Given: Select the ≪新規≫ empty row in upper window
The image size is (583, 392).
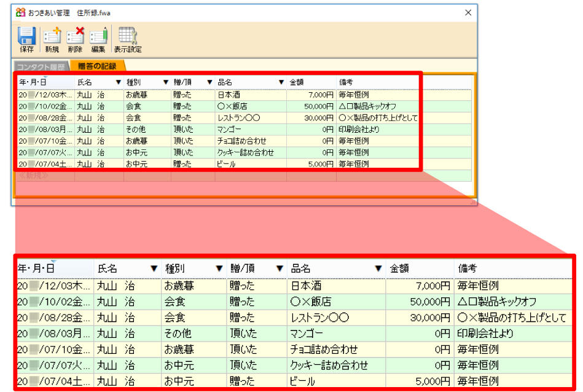Looking at the screenshot, I should (x=244, y=176).
